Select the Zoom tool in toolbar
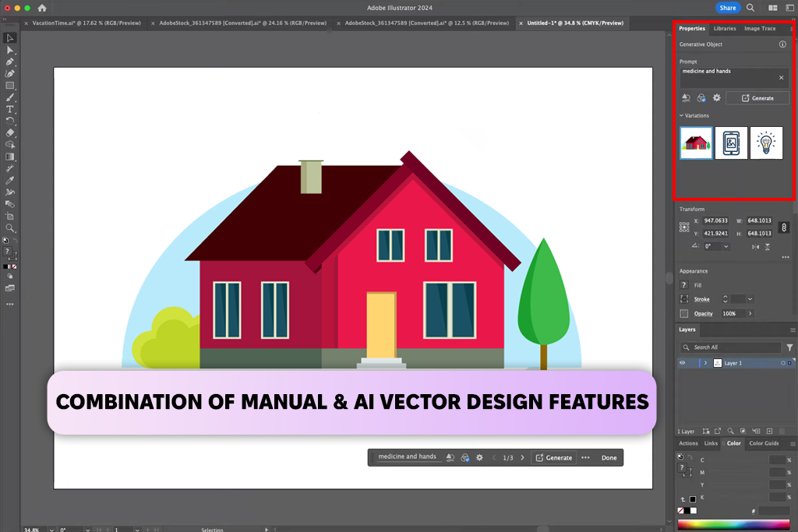This screenshot has height=532, width=798. point(9,228)
